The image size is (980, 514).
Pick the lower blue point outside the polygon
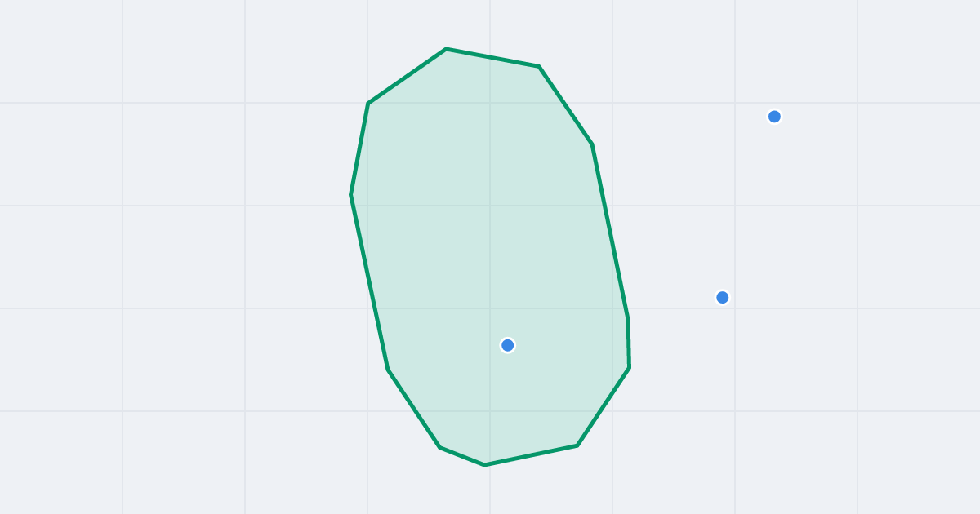point(722,297)
